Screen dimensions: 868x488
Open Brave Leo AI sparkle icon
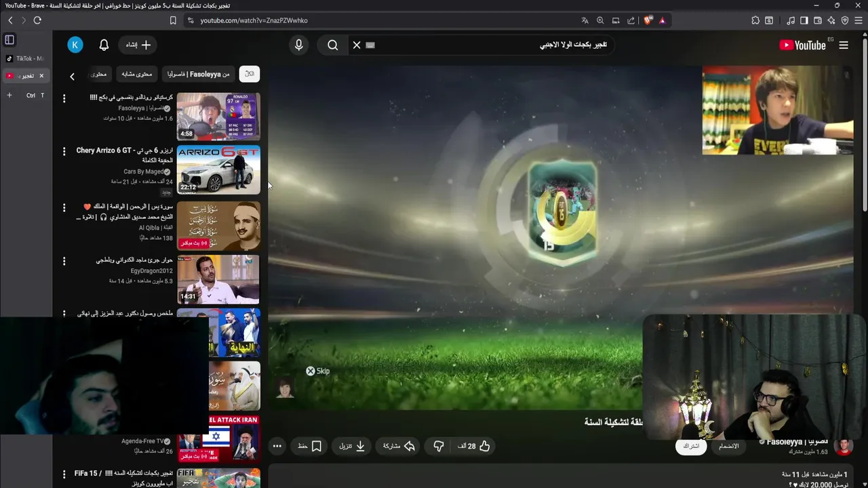(831, 20)
